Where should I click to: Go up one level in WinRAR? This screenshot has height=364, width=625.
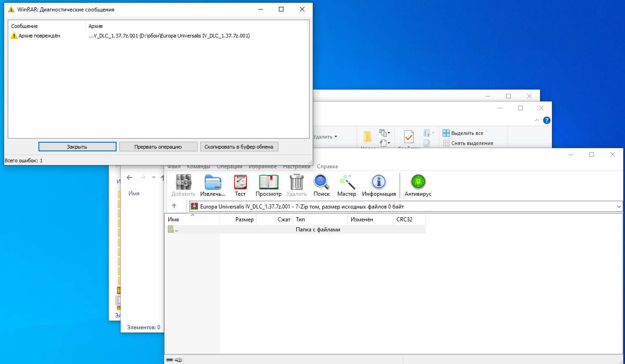(x=174, y=206)
